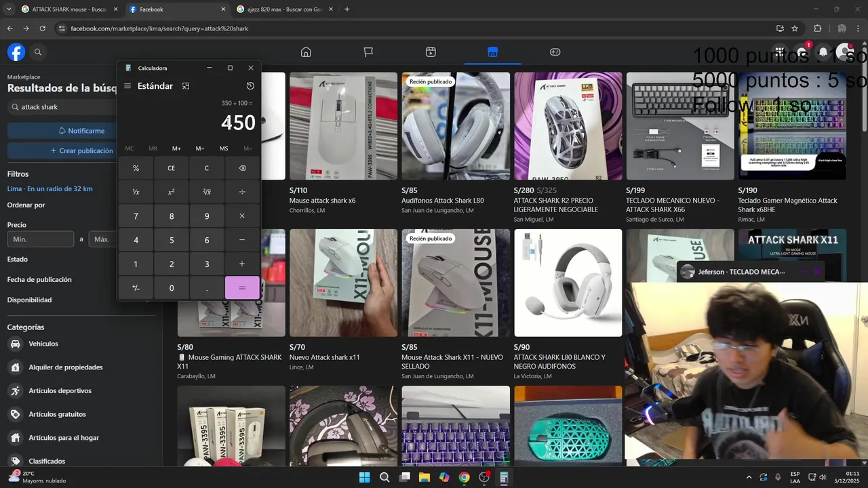Open the Calculator memory list dropdown
Screen dimensions: 868x488
(248, 148)
